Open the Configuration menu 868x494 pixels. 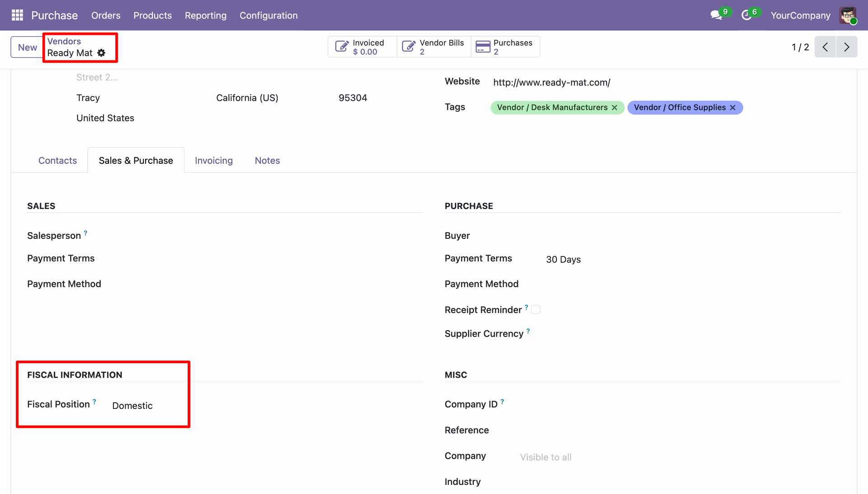point(269,15)
